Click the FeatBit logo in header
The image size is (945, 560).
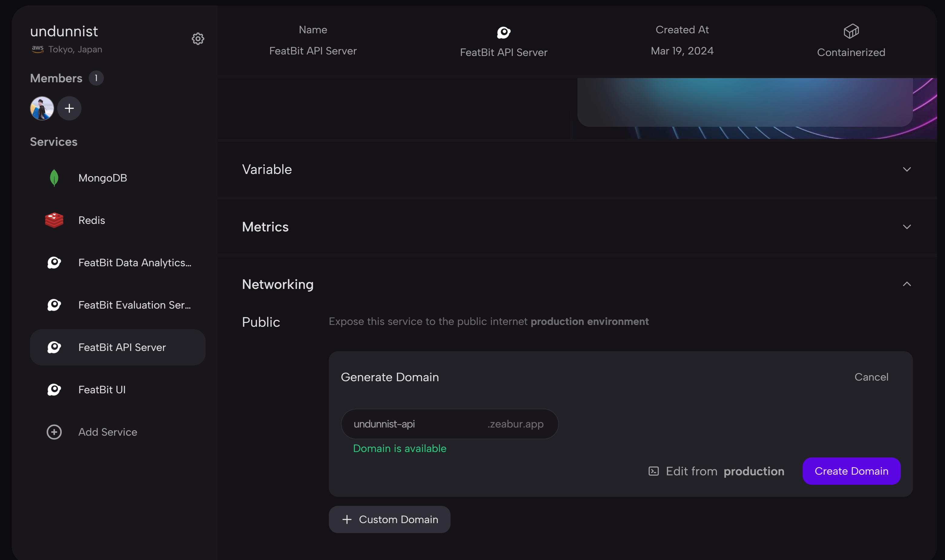[504, 32]
